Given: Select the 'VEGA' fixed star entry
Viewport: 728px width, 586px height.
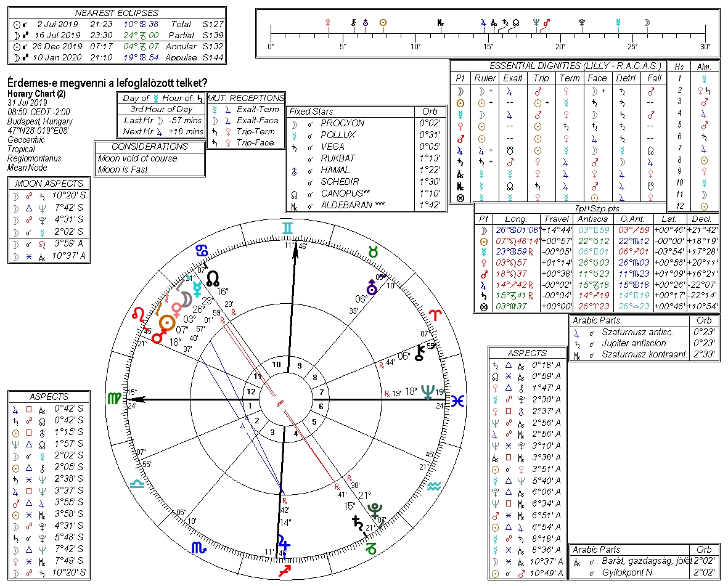Looking at the screenshot, I should click(x=332, y=146).
